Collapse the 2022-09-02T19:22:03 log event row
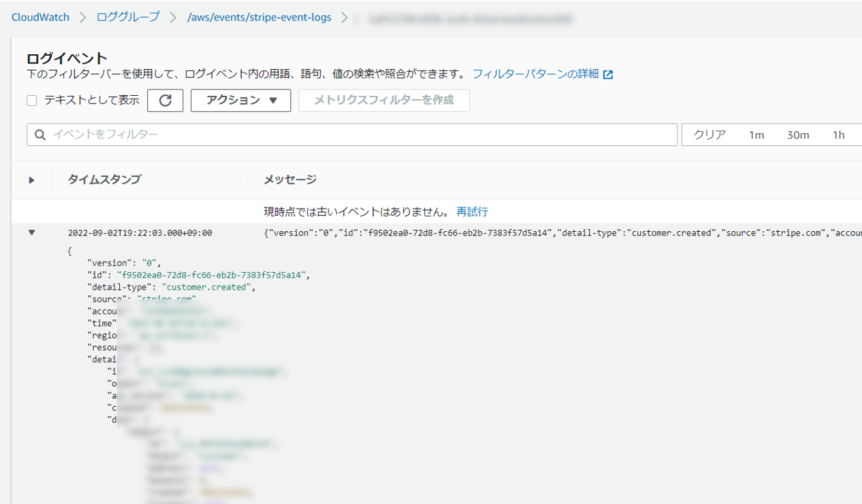Screen dimensions: 862x504 32,232
